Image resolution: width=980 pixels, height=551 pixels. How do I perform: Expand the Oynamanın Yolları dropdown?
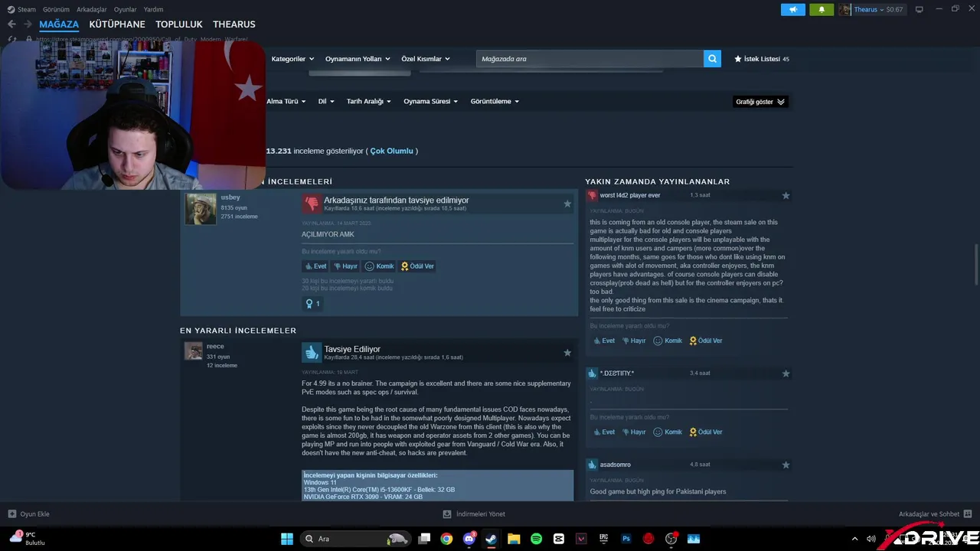[x=358, y=59]
